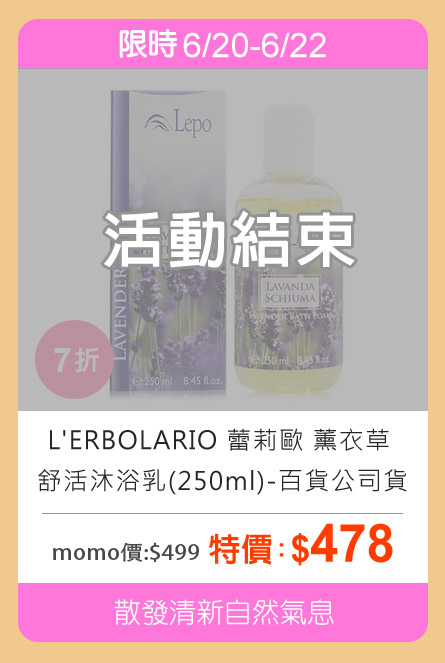Tap the white bottle cap
This screenshot has width=445, height=663.
tap(288, 138)
